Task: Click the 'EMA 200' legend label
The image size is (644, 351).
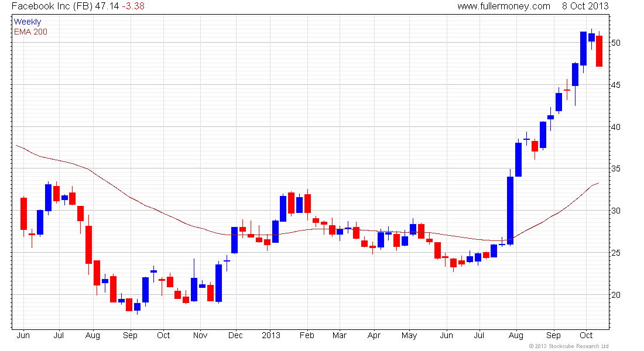Action: coord(30,32)
